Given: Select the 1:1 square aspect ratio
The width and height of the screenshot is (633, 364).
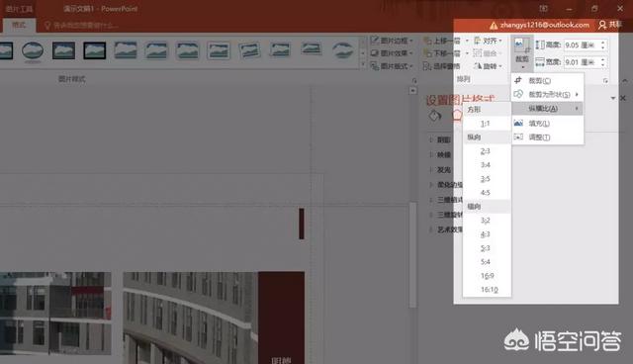Looking at the screenshot, I should click(486, 124).
